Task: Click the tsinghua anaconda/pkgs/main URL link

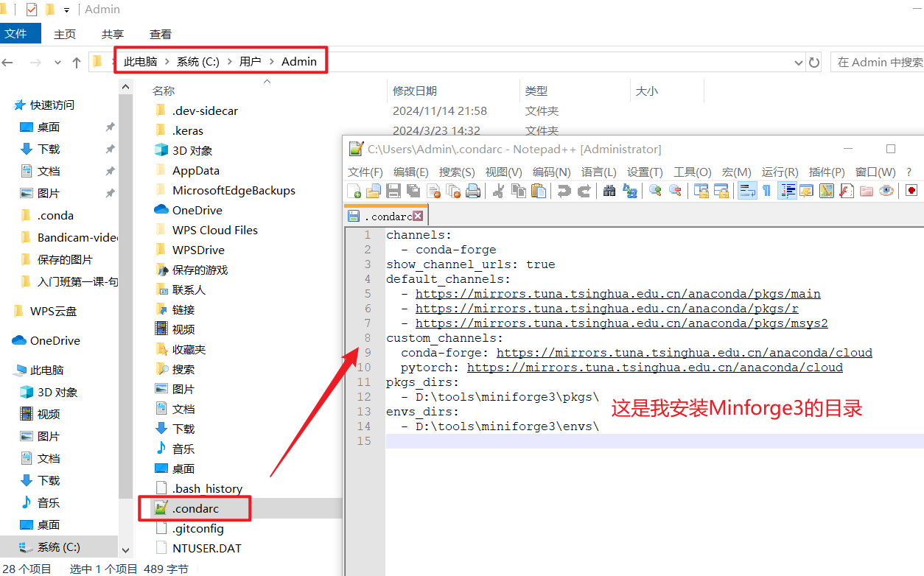Action: click(617, 294)
